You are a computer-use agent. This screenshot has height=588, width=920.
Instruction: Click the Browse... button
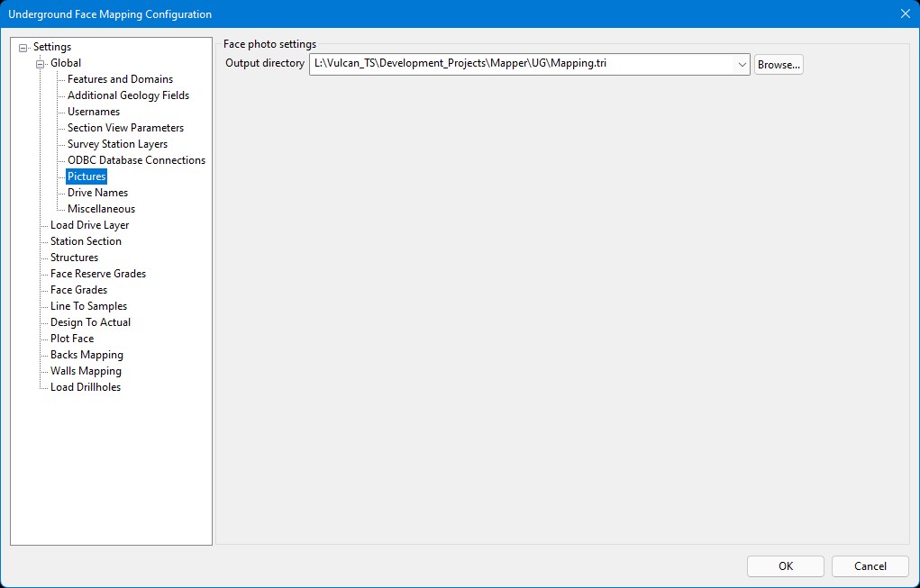[x=779, y=65]
